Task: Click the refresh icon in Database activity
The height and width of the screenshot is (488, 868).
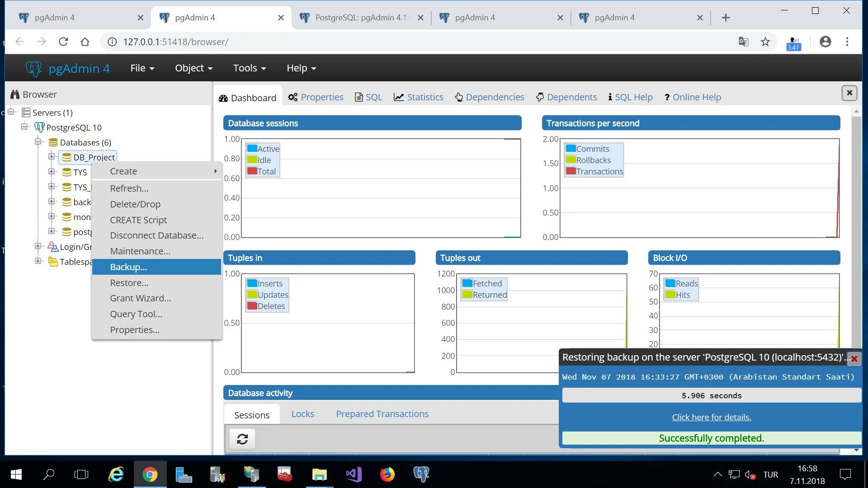Action: point(242,439)
